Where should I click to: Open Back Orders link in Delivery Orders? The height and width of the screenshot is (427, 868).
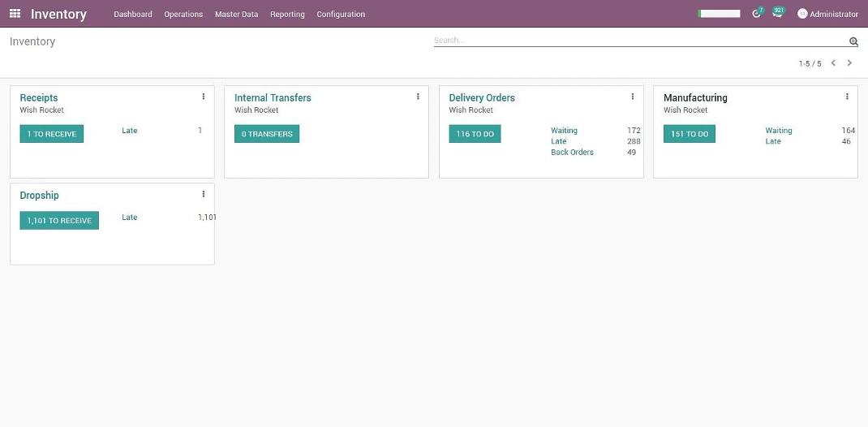tap(572, 153)
